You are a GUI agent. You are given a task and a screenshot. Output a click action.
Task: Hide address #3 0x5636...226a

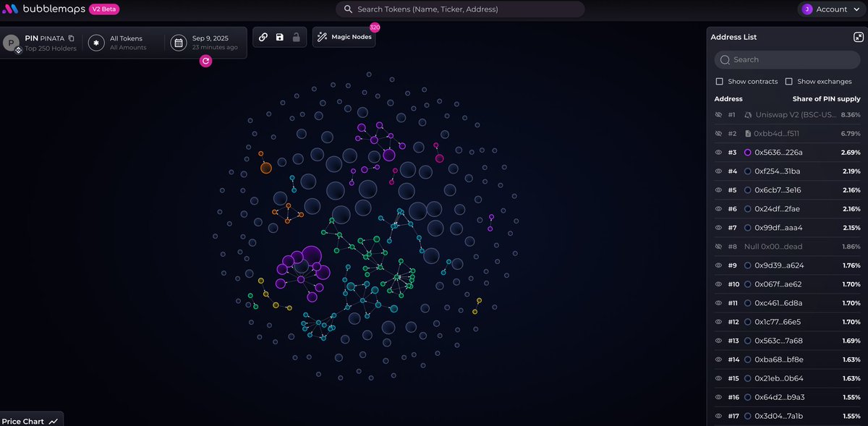(719, 153)
